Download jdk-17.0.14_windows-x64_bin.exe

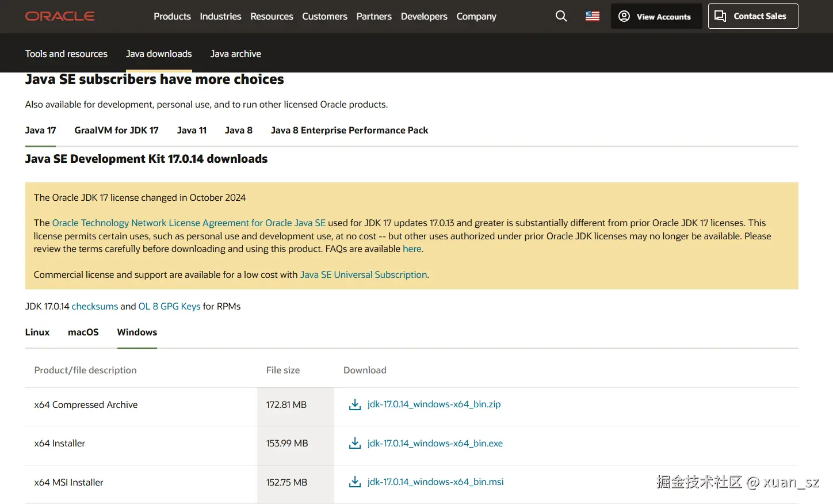point(435,443)
